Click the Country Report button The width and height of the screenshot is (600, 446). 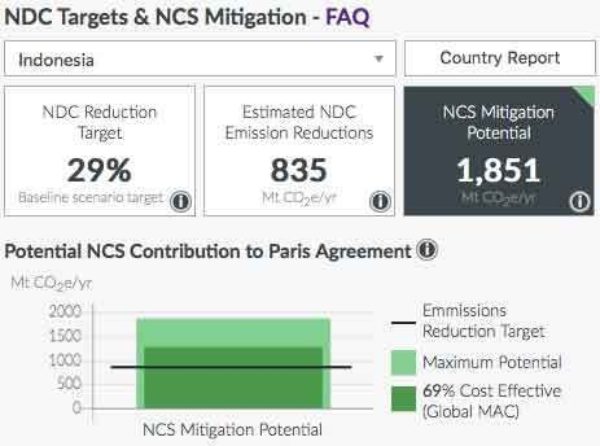pos(499,59)
